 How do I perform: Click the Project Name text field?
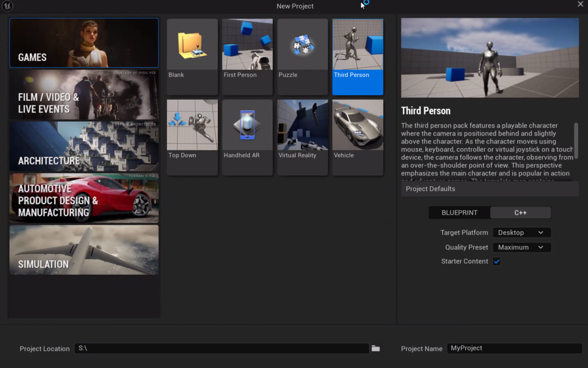tap(514, 348)
